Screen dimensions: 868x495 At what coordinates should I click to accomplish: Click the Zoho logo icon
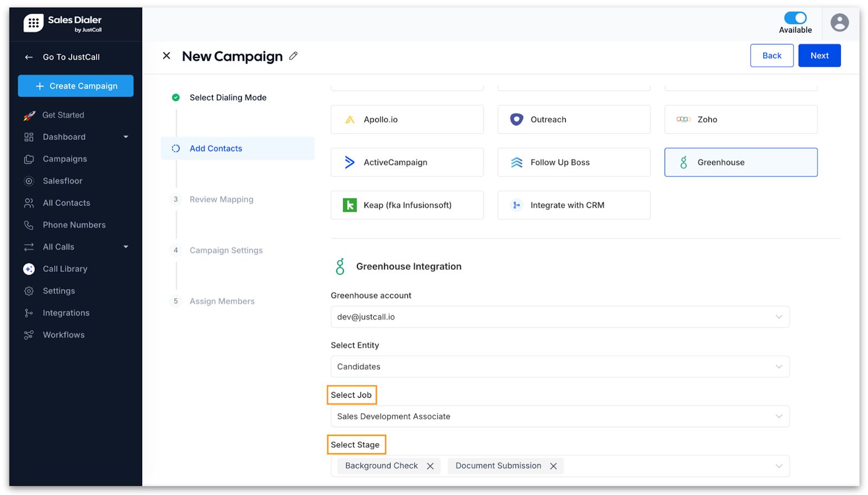tap(684, 119)
